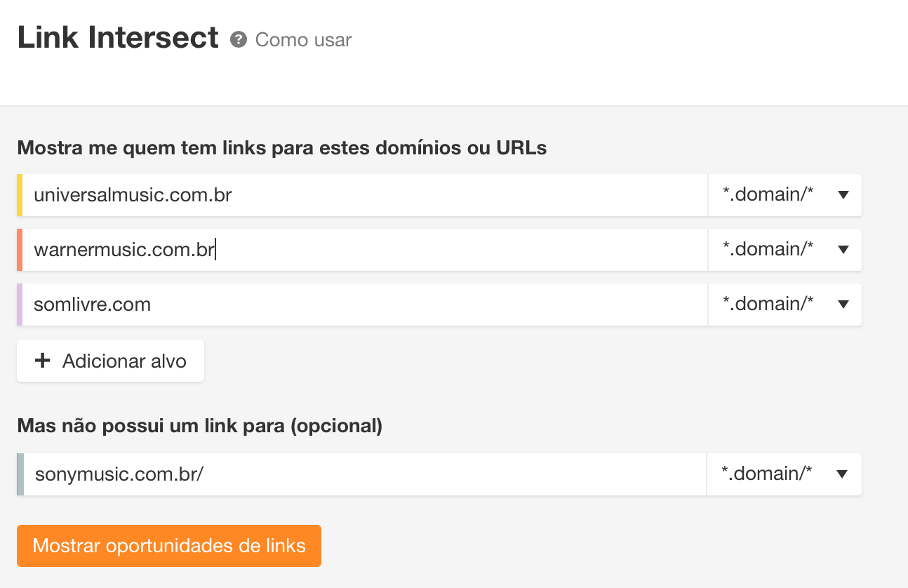908x588 pixels.
Task: Click the dropdown caret on the somlivre.com row
Action: [x=842, y=305]
